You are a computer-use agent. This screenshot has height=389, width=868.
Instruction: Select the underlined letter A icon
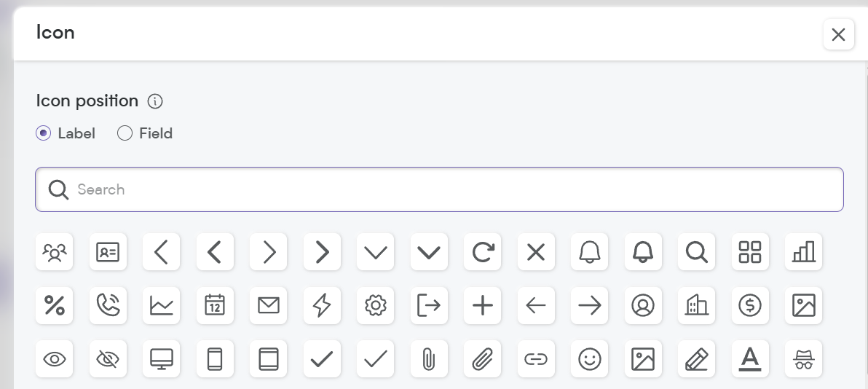pyautogui.click(x=750, y=359)
